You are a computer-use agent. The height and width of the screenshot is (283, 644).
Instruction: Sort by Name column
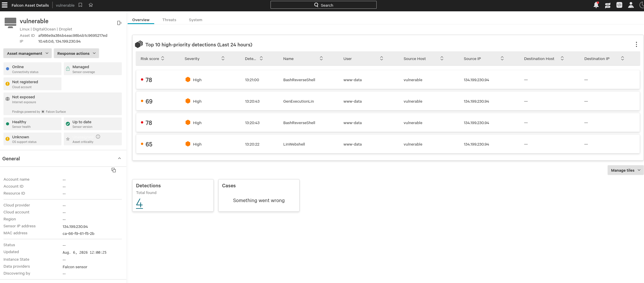pos(321,58)
